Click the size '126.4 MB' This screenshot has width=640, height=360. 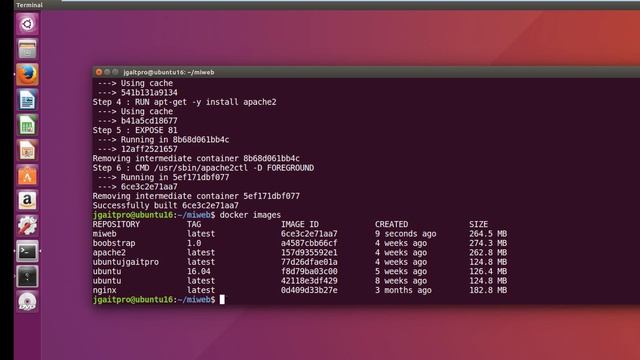[x=488, y=271]
